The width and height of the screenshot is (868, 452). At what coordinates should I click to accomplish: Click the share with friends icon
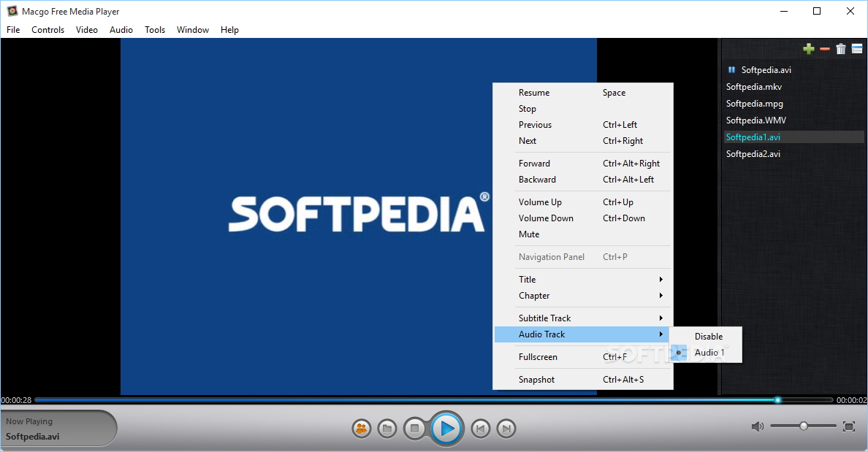[x=362, y=428]
